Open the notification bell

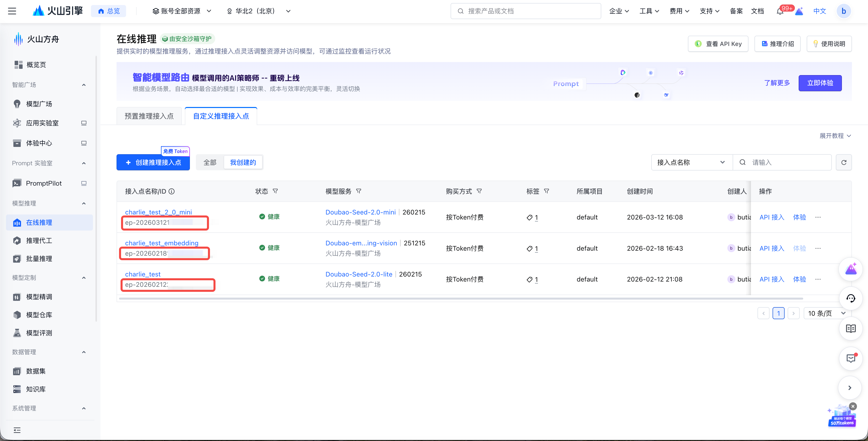tap(780, 11)
